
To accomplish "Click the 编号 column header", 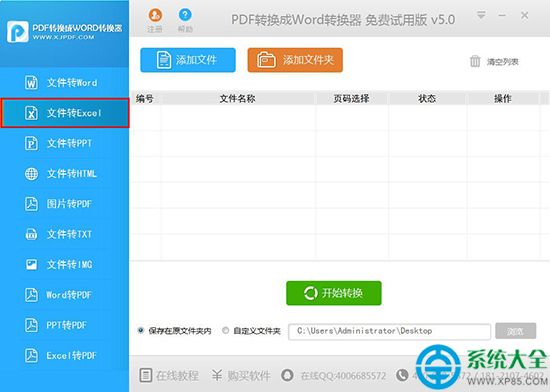I will click(x=145, y=99).
